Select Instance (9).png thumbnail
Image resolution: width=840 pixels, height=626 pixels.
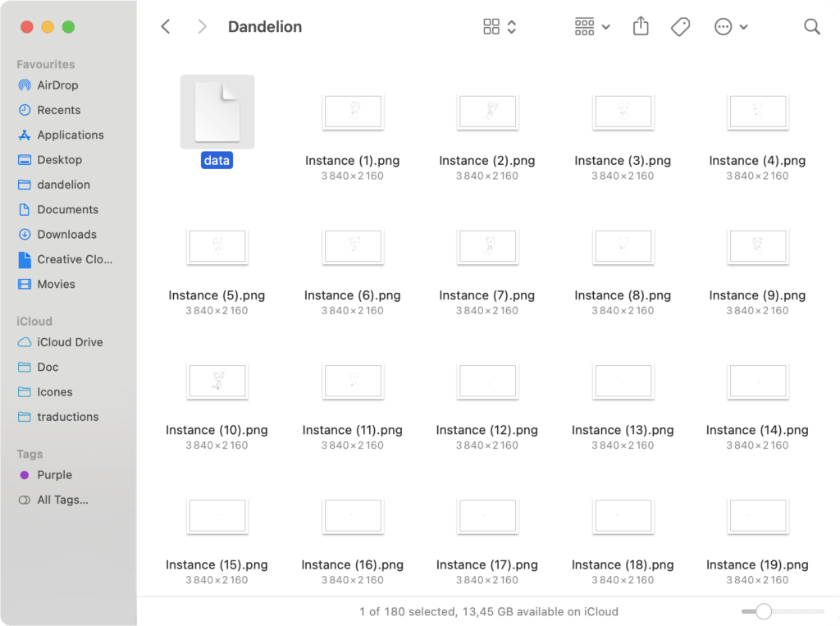click(757, 246)
